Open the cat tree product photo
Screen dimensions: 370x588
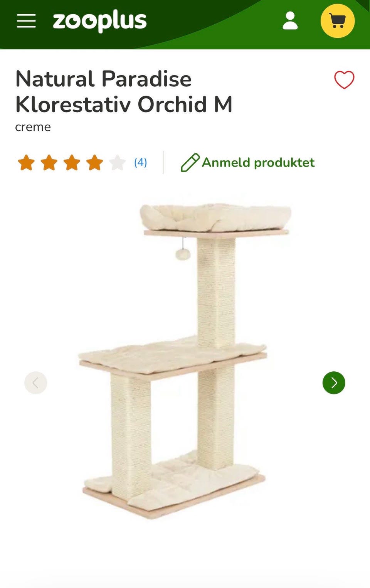pos(174,361)
